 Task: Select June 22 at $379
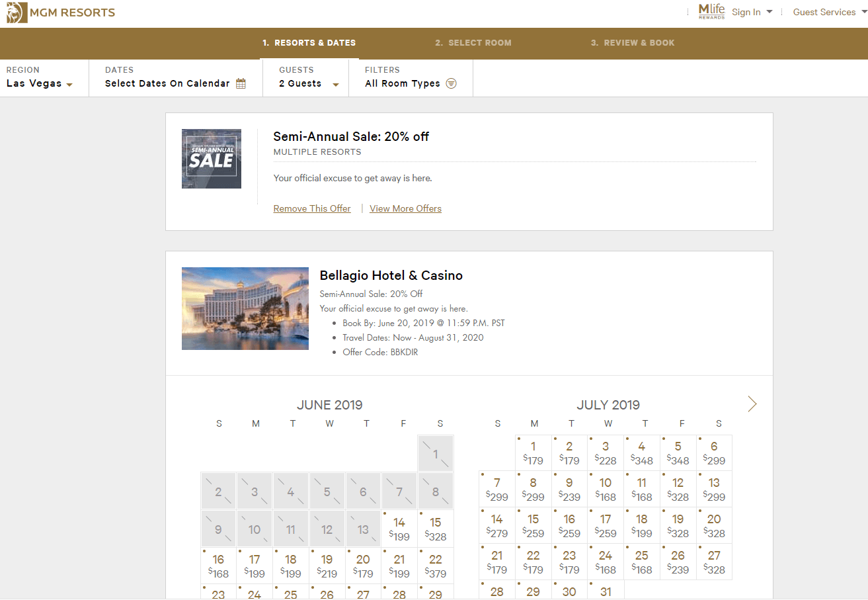tap(436, 566)
